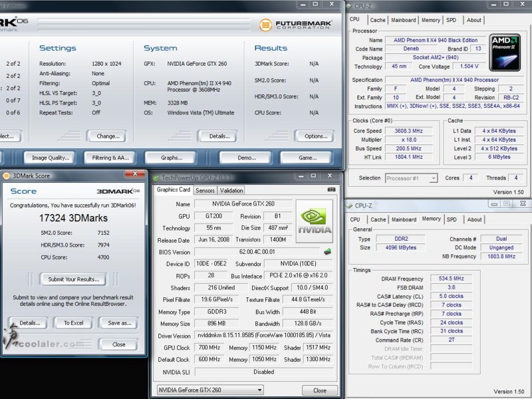This screenshot has height=399, width=532.
Task: Open Graphs in 3DMark06
Action: [x=172, y=158]
